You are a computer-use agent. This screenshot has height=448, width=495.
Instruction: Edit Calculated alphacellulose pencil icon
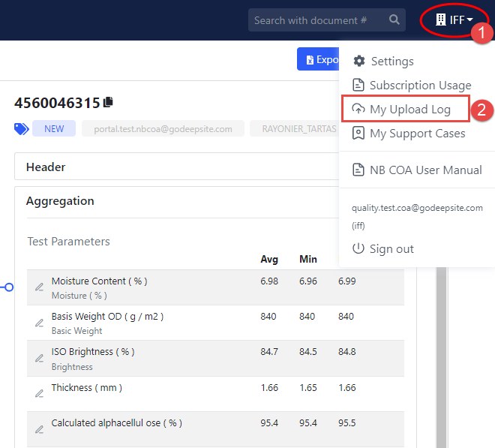[39, 429]
